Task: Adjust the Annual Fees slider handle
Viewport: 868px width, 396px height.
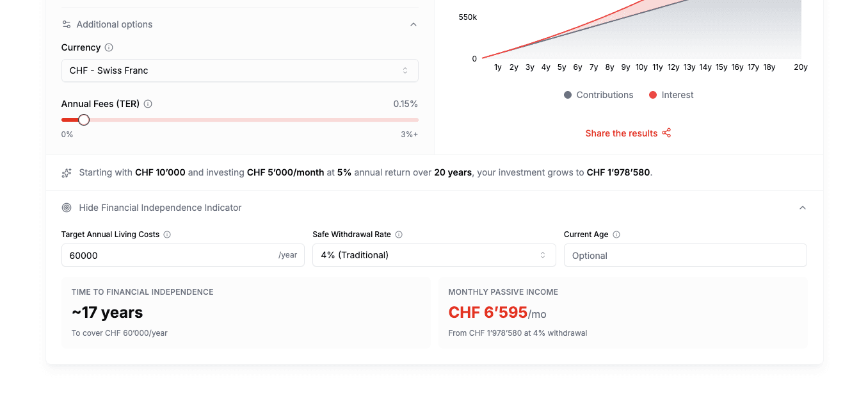Action: (x=83, y=119)
